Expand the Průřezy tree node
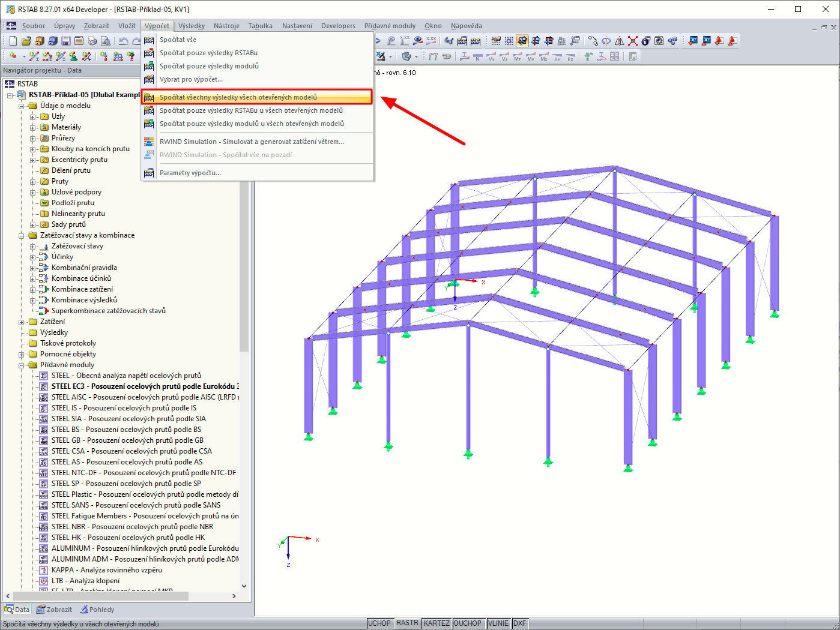The height and width of the screenshot is (630, 840). (x=33, y=138)
